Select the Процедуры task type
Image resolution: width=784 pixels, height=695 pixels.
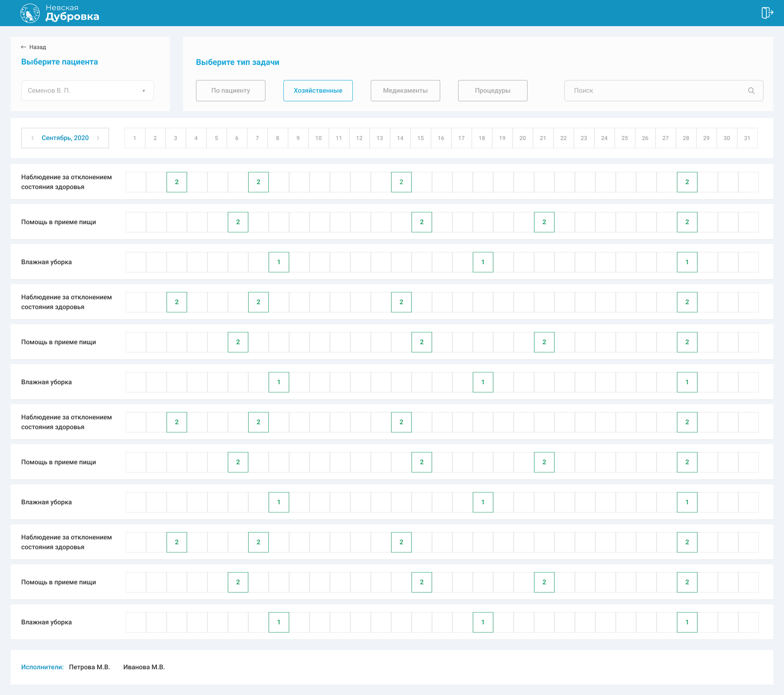click(493, 91)
